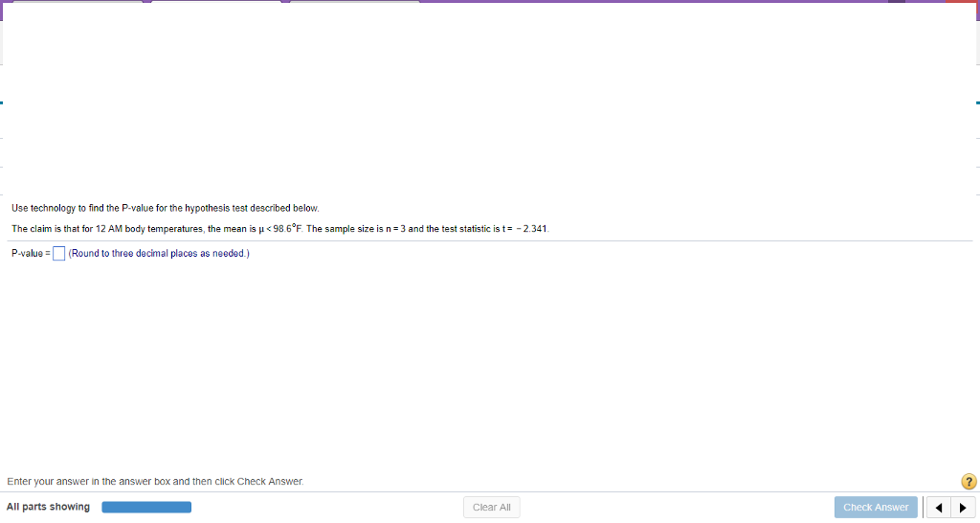Click the sample size 'n = 3' text
The image size is (980, 523).
[x=395, y=229]
